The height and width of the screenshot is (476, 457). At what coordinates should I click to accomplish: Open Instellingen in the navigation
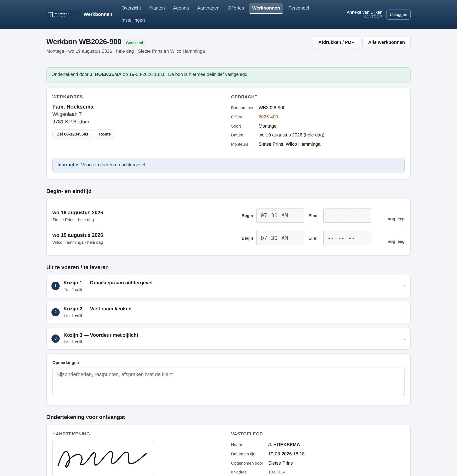pos(133,20)
